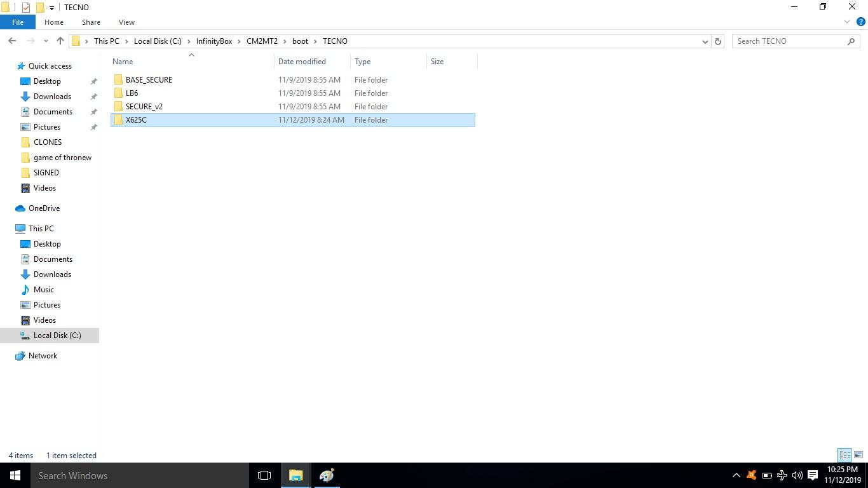Open Pictures under This PC

[47, 305]
